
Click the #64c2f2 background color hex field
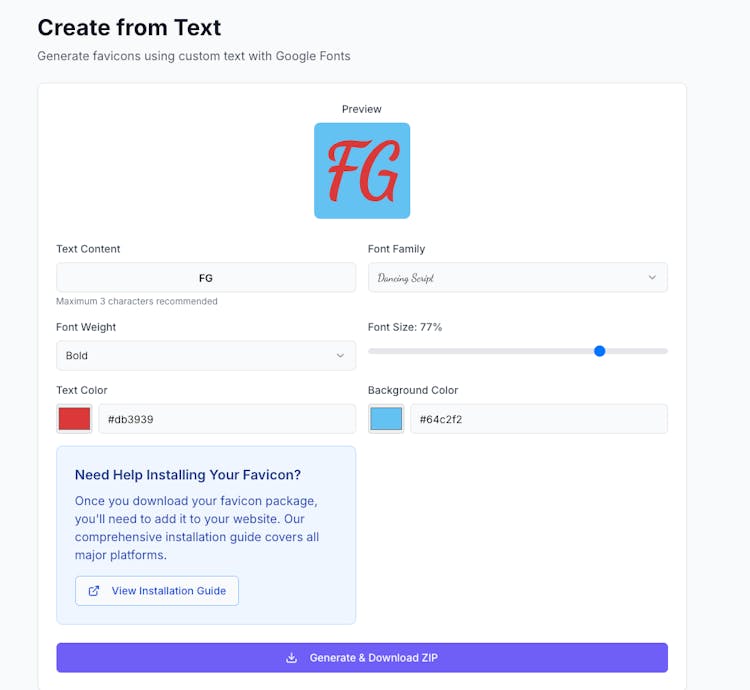click(x=538, y=419)
